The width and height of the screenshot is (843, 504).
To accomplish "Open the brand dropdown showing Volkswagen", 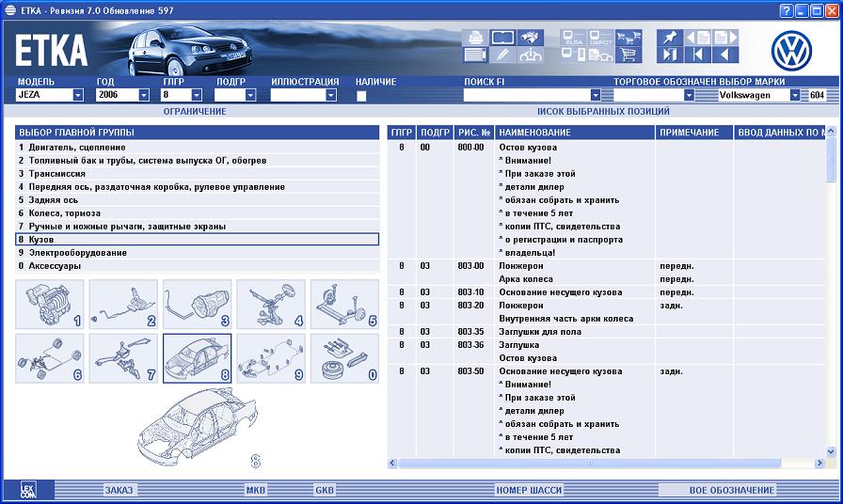I will (x=795, y=95).
